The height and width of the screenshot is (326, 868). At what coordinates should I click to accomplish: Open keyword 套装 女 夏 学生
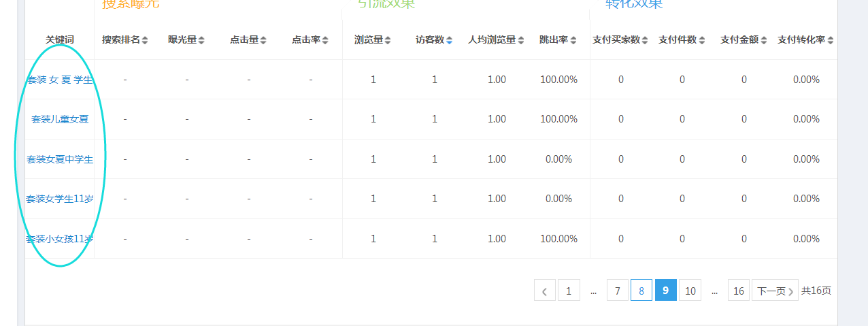pos(60,80)
